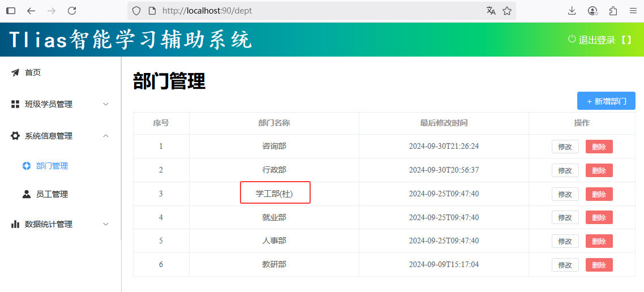Go to 首页 in sidebar
Image resolution: width=644 pixels, height=292 pixels.
(x=33, y=72)
